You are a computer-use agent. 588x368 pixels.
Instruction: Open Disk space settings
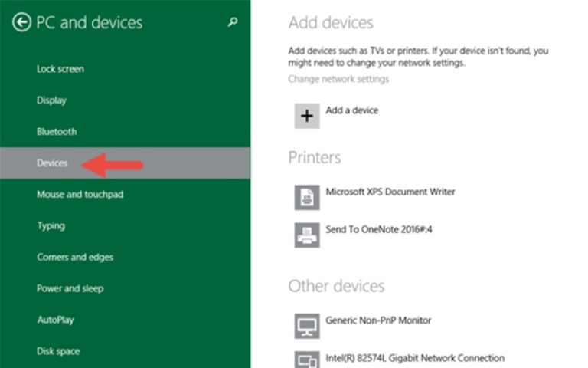point(58,351)
